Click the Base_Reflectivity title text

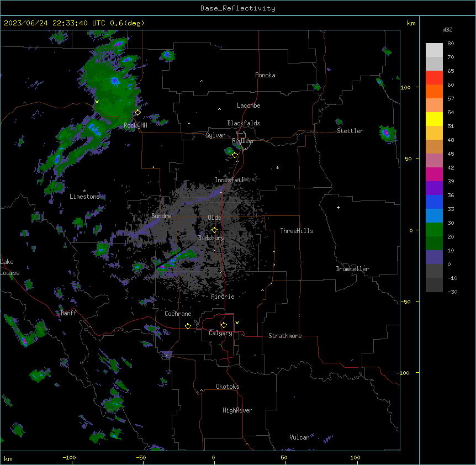point(238,8)
